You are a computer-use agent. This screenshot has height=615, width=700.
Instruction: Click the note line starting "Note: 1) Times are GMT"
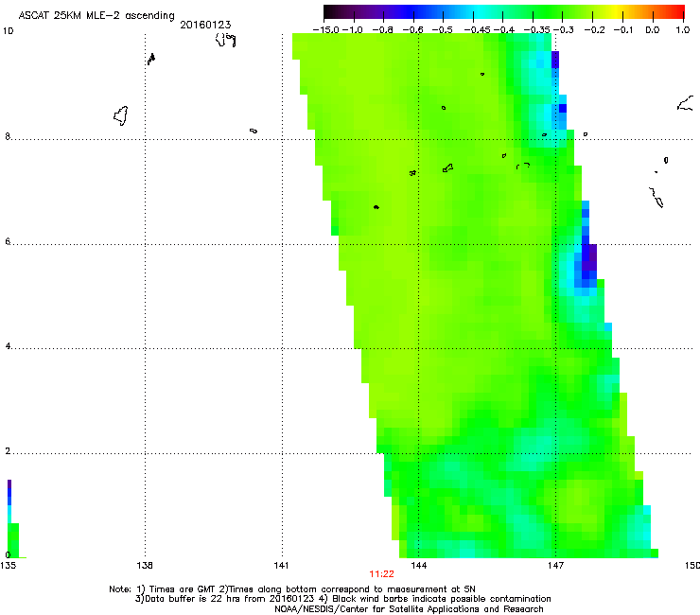(292, 589)
